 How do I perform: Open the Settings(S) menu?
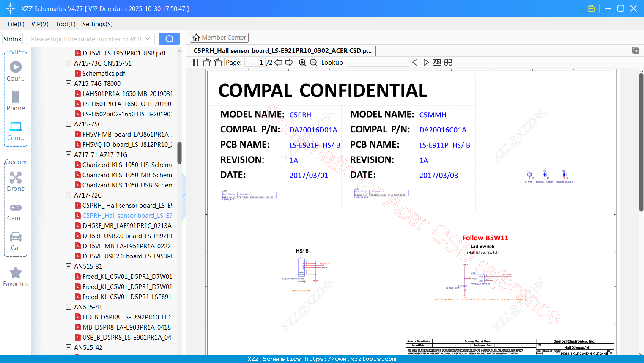tap(98, 24)
